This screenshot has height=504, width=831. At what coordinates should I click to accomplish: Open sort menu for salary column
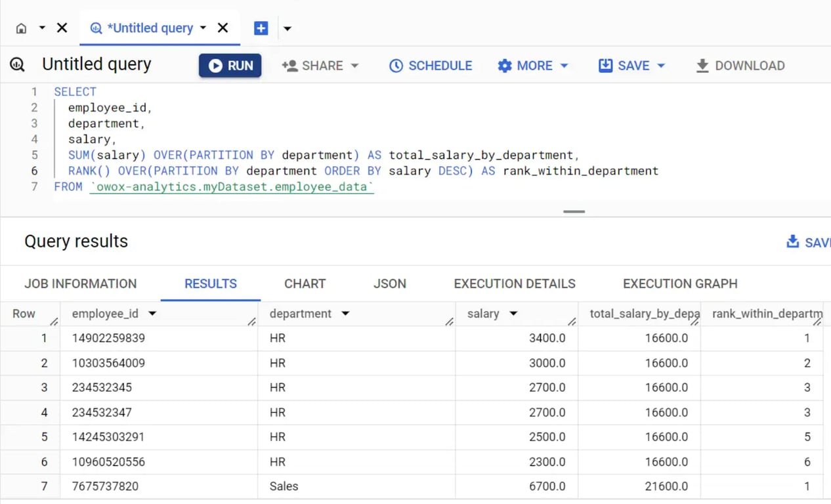(x=513, y=314)
